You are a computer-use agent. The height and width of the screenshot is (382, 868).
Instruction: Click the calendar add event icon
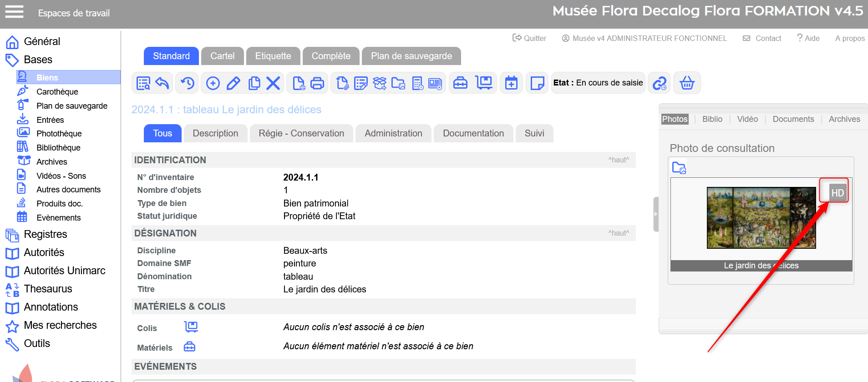point(511,83)
